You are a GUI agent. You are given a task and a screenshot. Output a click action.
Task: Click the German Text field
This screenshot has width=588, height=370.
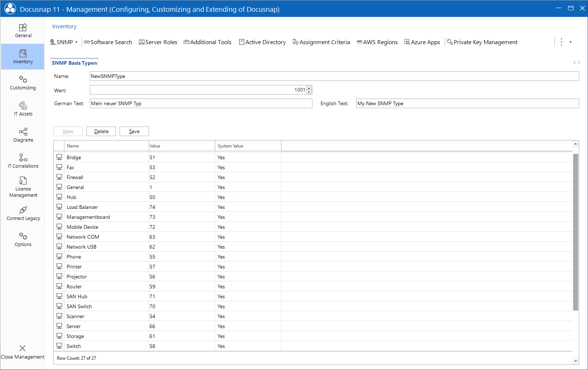(201, 103)
